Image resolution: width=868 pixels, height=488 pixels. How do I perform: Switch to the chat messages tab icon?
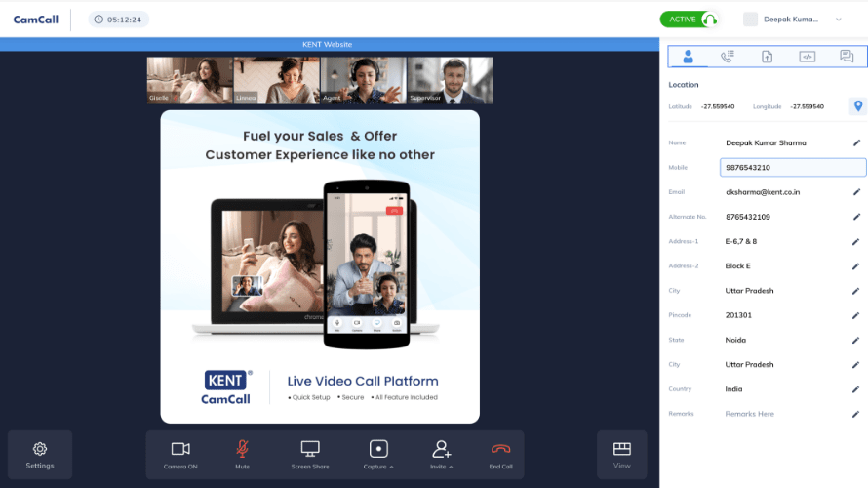point(847,57)
